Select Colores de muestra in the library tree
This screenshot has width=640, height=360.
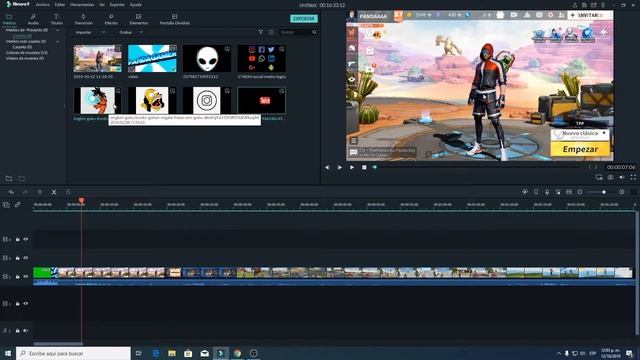[27, 53]
